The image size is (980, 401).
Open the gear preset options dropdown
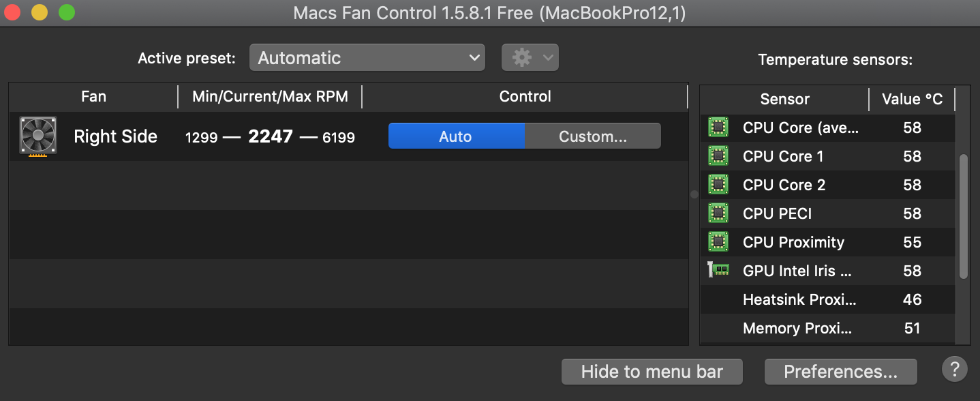coord(530,58)
